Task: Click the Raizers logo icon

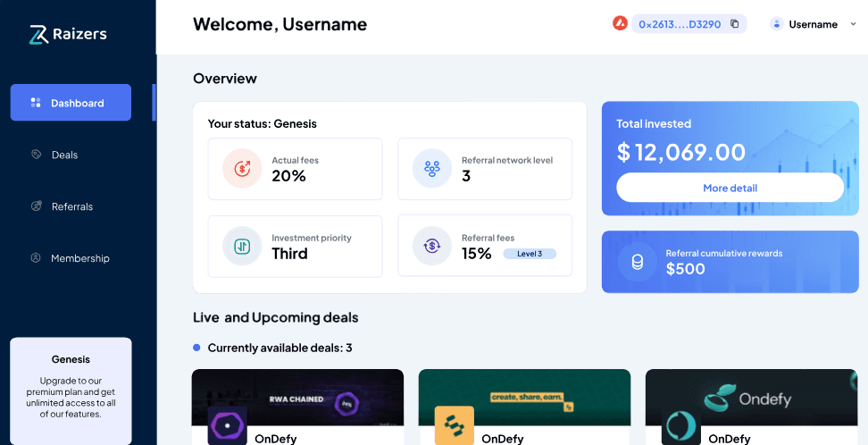Action: (x=38, y=34)
